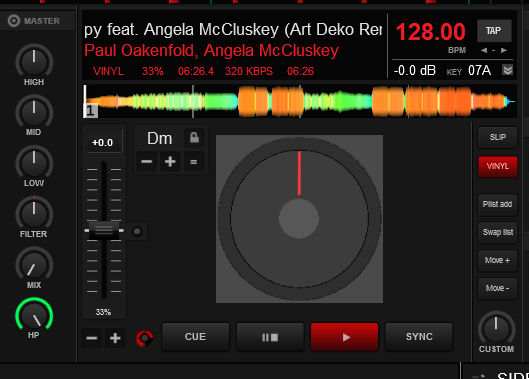Click the Dm key display
The width and height of the screenshot is (529, 379).
click(159, 138)
